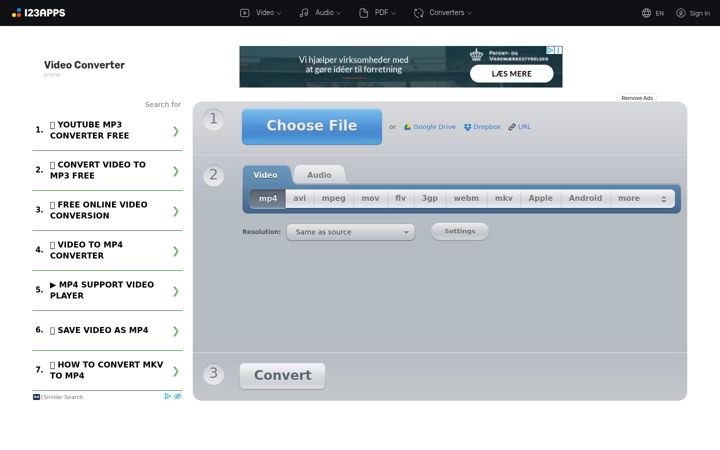Click the 123APPS logo
Image resolution: width=720 pixels, height=450 pixels.
click(39, 13)
